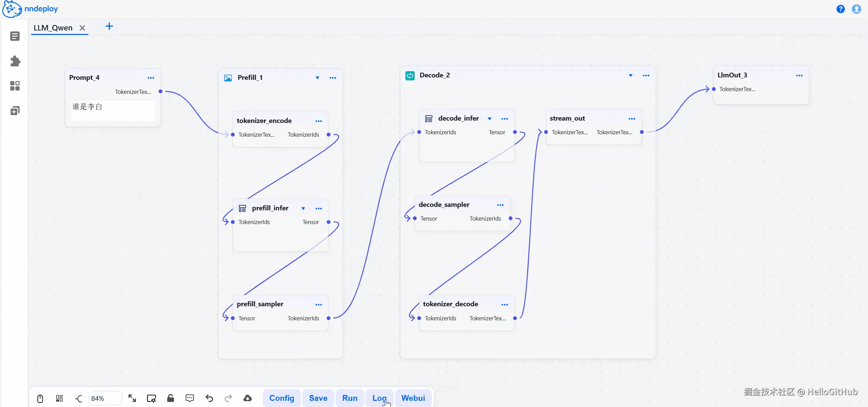Collapse the Prefill_1 group with arrow
This screenshot has width=868, height=407.
[317, 78]
